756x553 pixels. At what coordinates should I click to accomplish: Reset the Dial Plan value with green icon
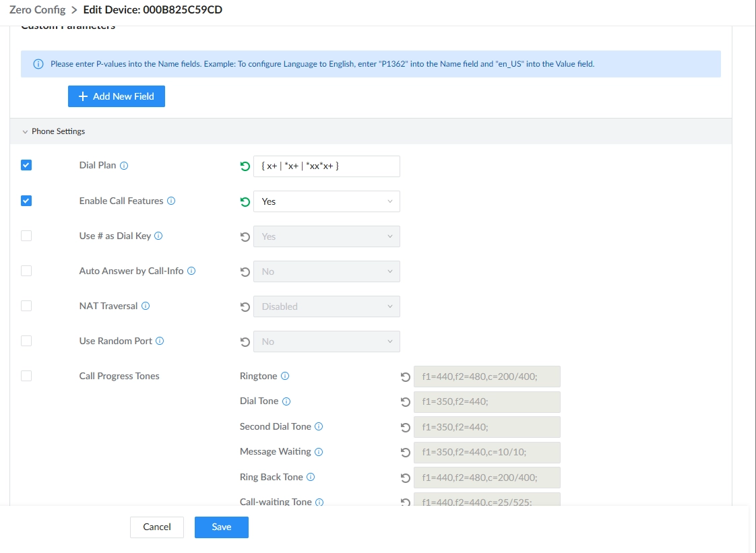(x=245, y=166)
